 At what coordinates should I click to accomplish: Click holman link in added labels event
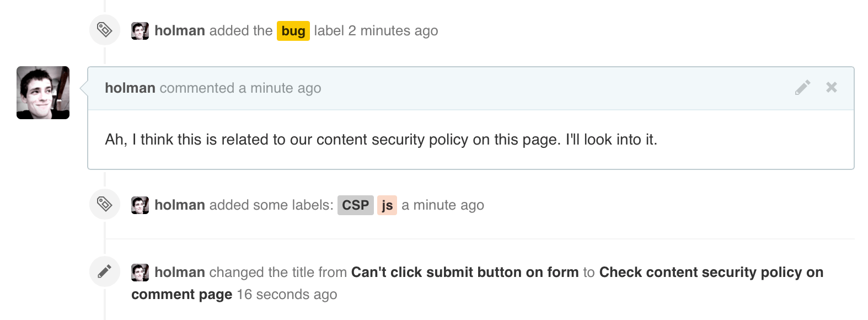(180, 205)
